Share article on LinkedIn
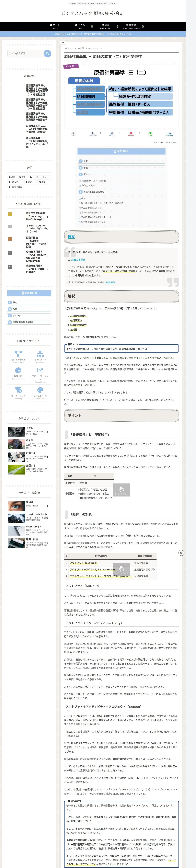The image size is (196, 868). (x=169, y=134)
